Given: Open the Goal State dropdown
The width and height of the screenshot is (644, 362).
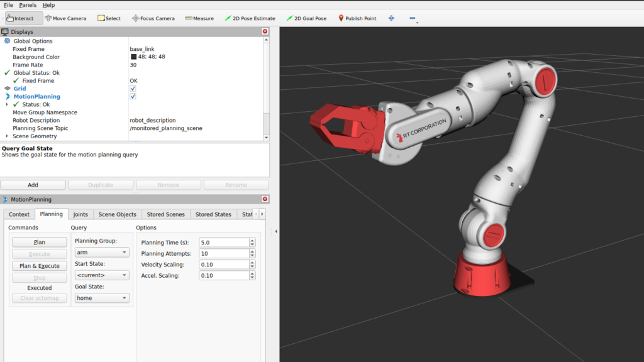Looking at the screenshot, I should 101,298.
